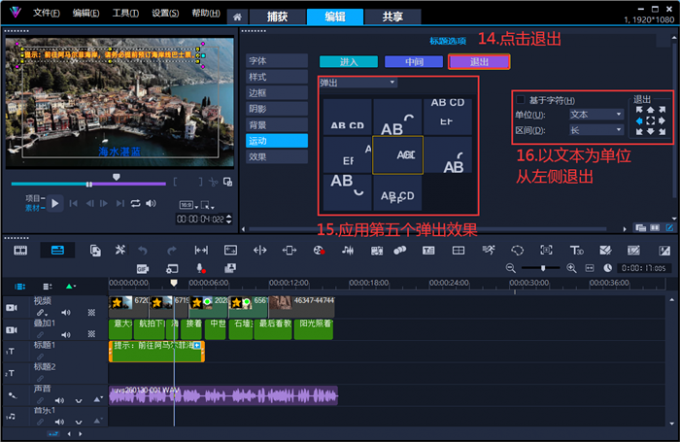Start voice-over recording microphone icon
This screenshot has height=442, width=680.
(x=201, y=268)
